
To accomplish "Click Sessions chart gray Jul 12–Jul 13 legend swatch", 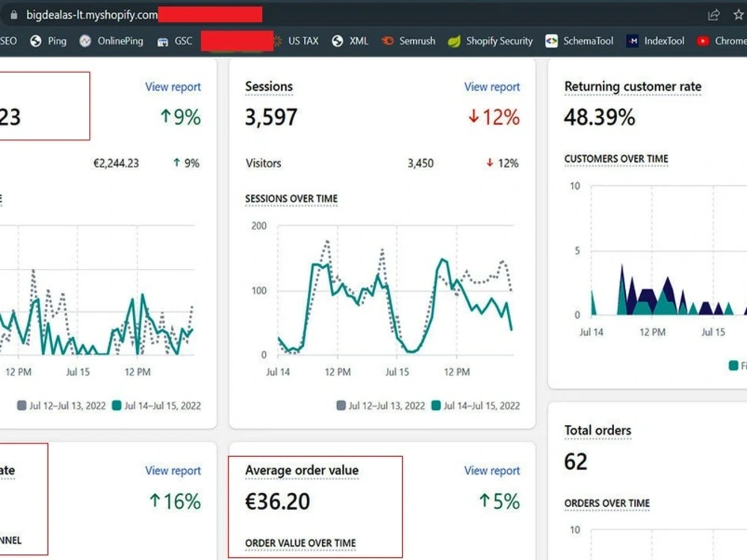I will pos(341,405).
